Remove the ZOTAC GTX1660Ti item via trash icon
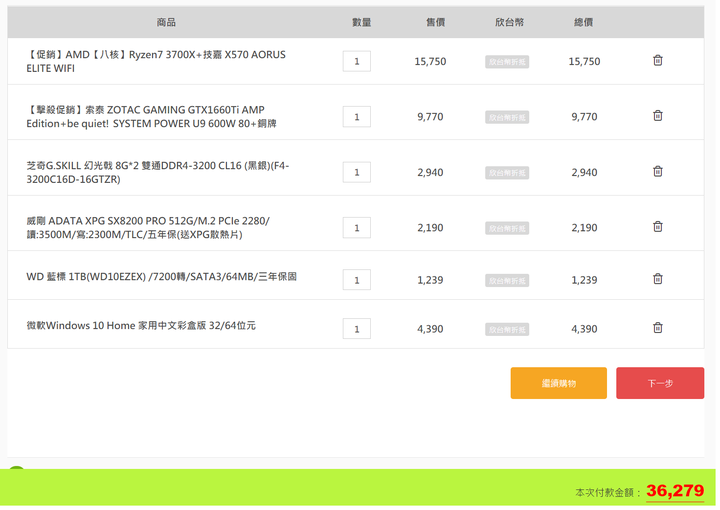Screen dimensions: 720x510 pos(658,116)
